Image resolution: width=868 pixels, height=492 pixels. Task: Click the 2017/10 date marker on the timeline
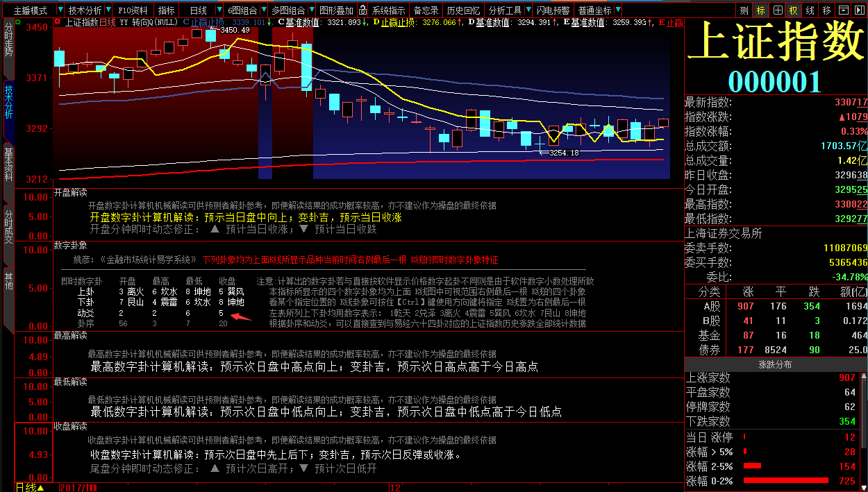(78, 487)
